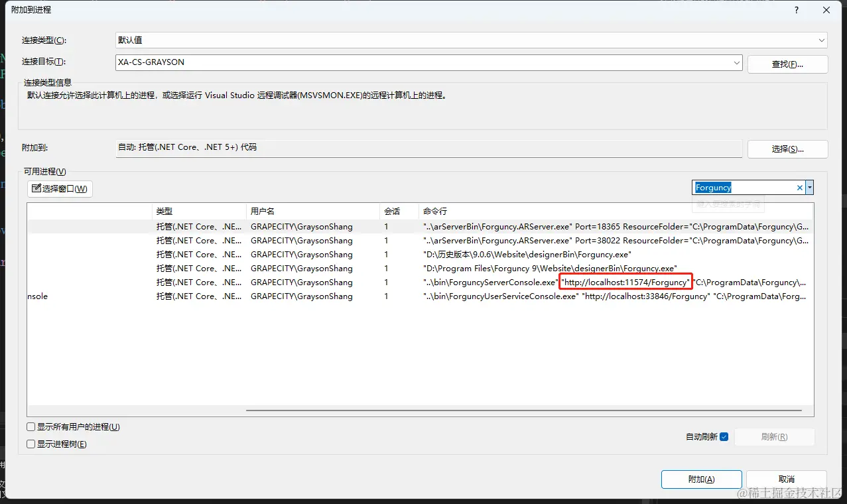Sort by the 用户名 column header
The height and width of the screenshot is (504, 847).
(x=313, y=211)
